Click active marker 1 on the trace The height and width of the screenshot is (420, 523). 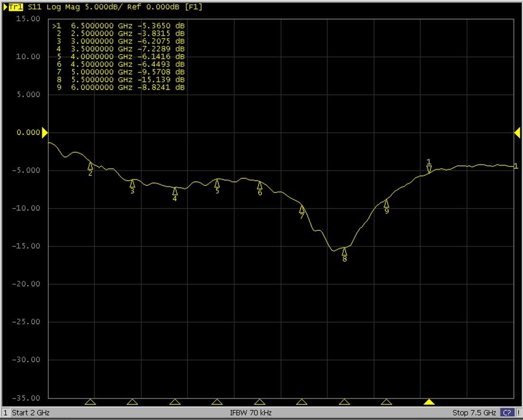tap(429, 168)
